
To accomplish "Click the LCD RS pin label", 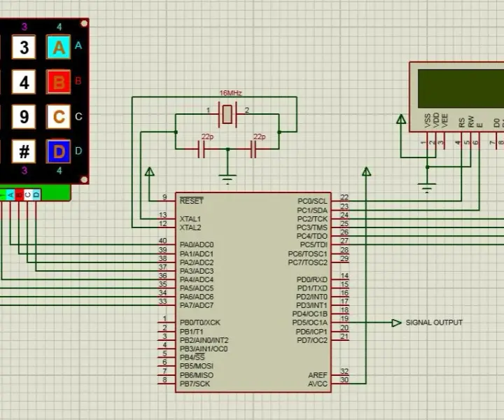I will [461, 122].
